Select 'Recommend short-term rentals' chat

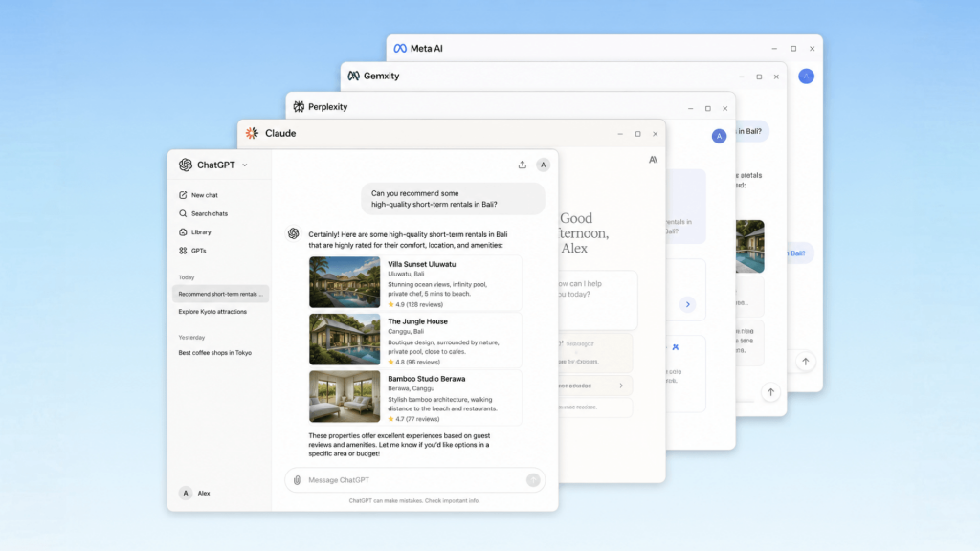point(221,294)
